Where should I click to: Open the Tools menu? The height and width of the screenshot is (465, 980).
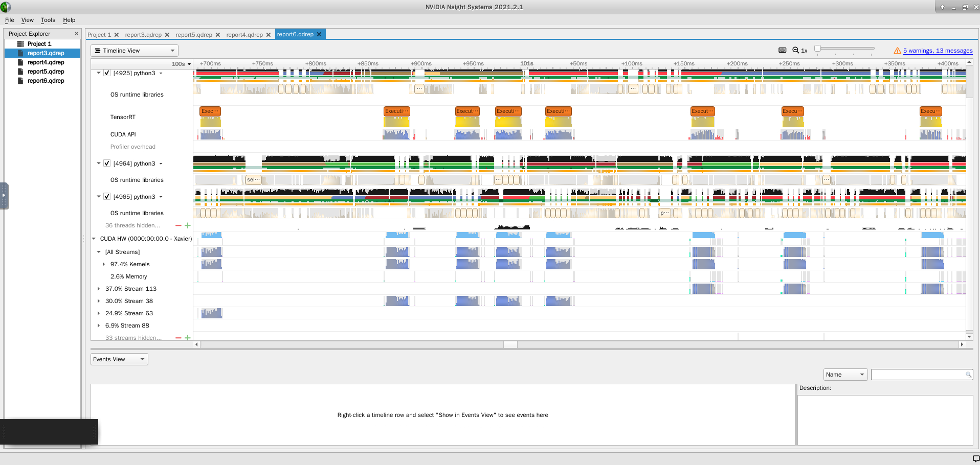pos(48,20)
